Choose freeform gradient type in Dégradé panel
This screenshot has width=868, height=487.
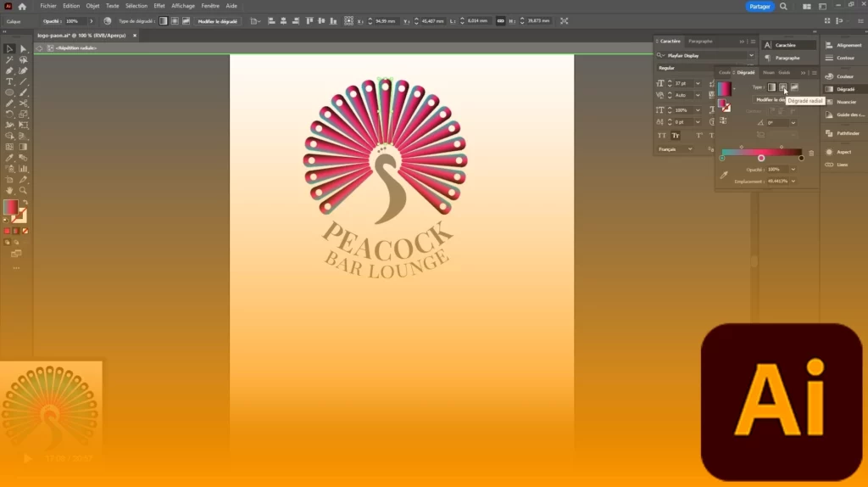coord(794,87)
